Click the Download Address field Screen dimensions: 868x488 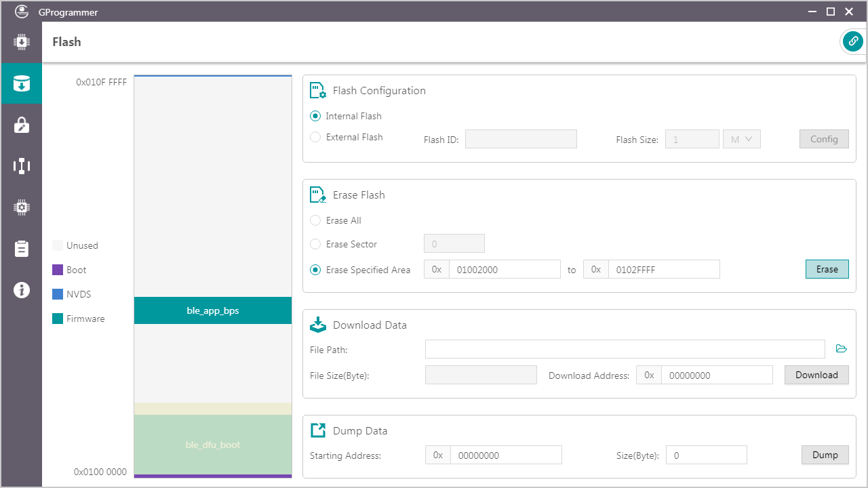[x=716, y=375]
